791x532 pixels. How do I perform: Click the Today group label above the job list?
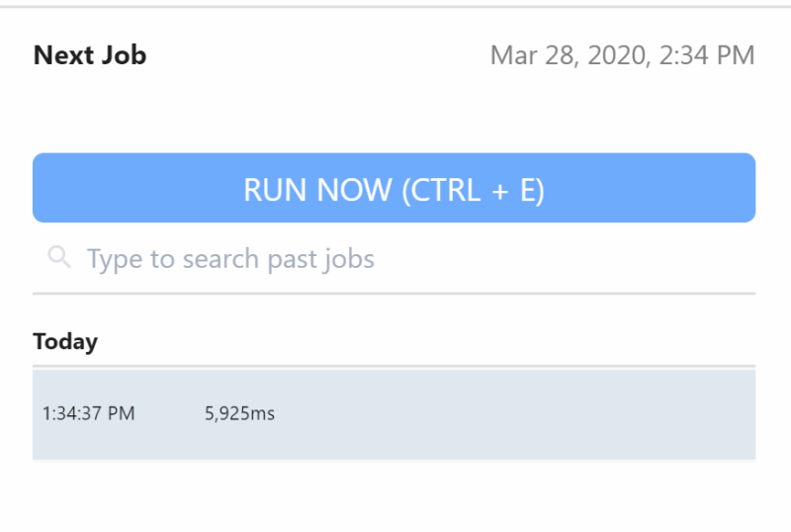coord(65,342)
